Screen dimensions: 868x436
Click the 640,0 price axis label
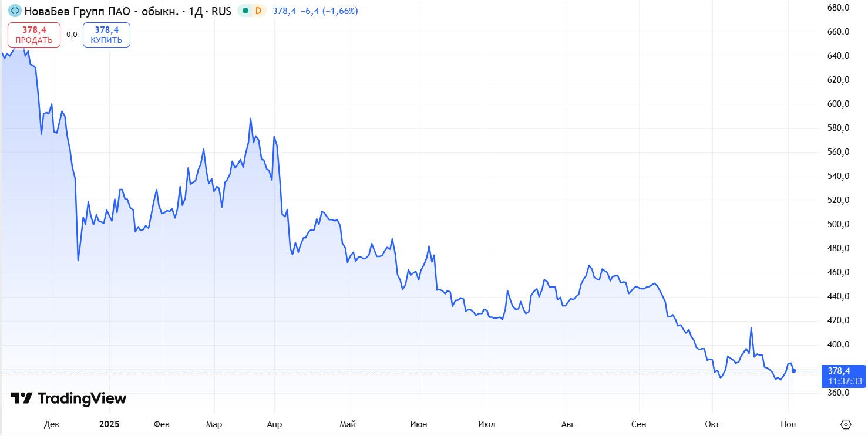pyautogui.click(x=838, y=56)
